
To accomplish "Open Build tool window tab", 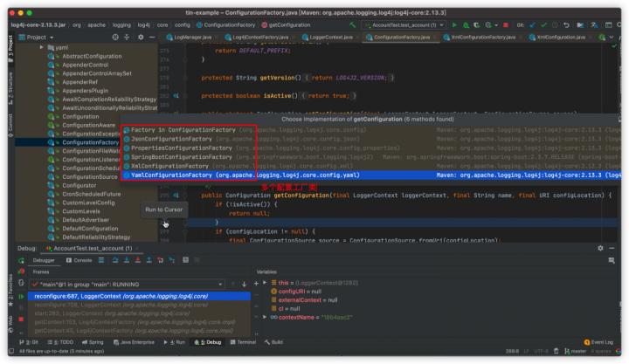I will pos(273,342).
